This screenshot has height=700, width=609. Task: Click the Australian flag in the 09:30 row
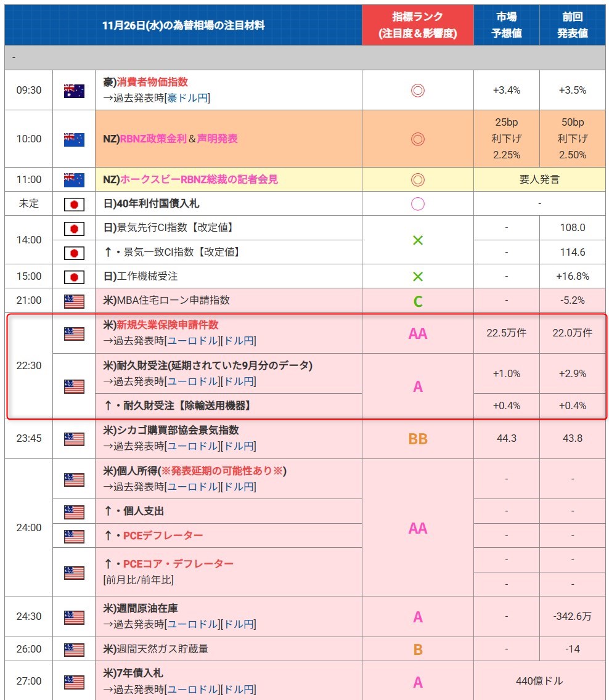pyautogui.click(x=74, y=91)
